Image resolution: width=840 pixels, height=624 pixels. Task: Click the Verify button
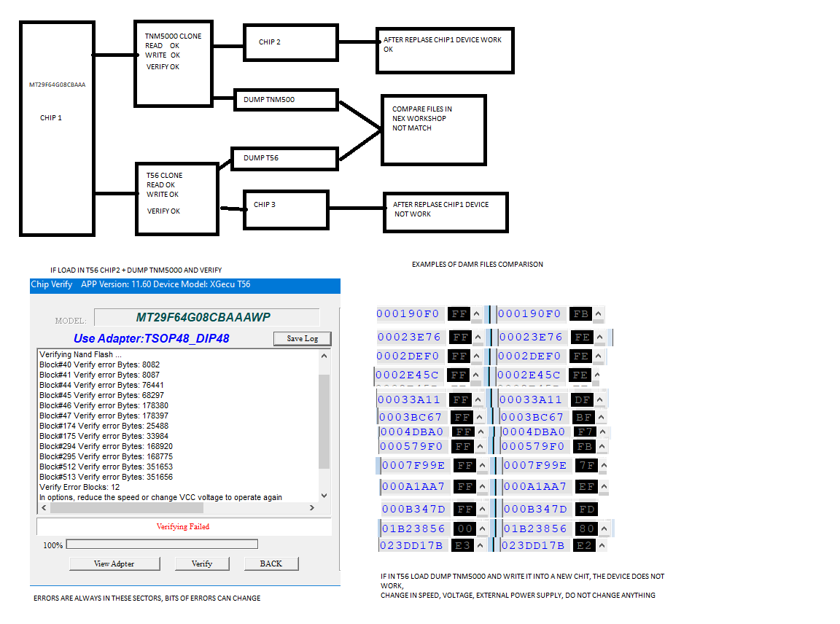tap(202, 563)
